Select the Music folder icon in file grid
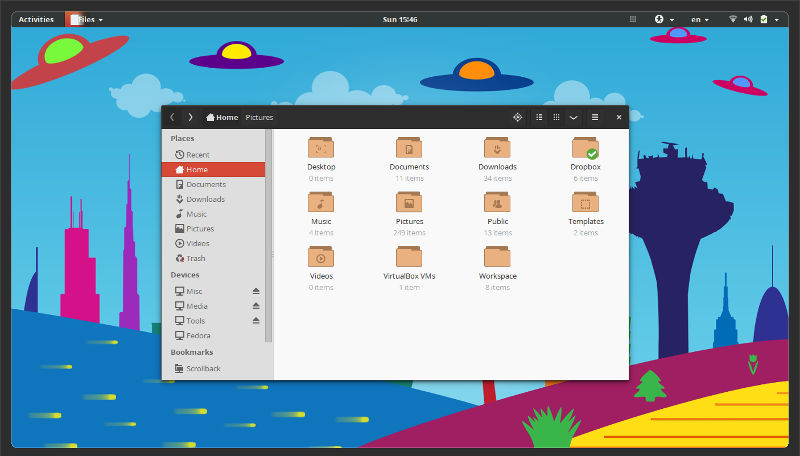Viewport: 800px width, 456px height. (321, 202)
